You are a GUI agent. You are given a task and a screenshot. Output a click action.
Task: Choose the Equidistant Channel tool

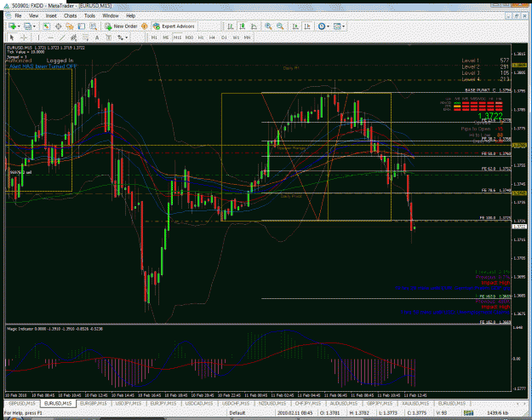[73, 37]
